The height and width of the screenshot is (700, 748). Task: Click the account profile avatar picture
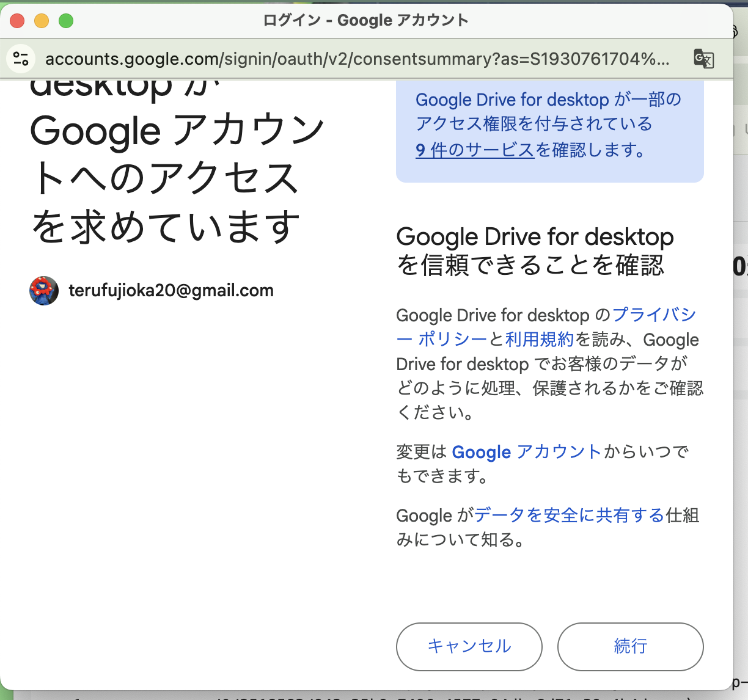43,291
